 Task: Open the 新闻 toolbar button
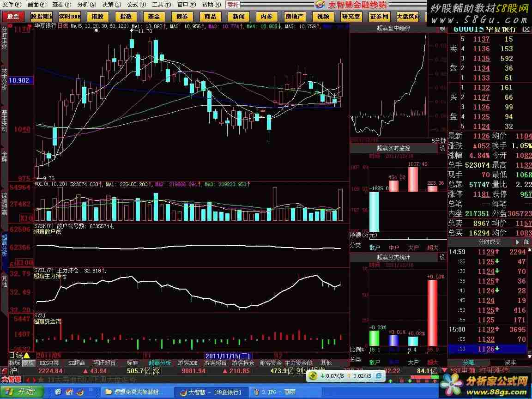point(238,16)
